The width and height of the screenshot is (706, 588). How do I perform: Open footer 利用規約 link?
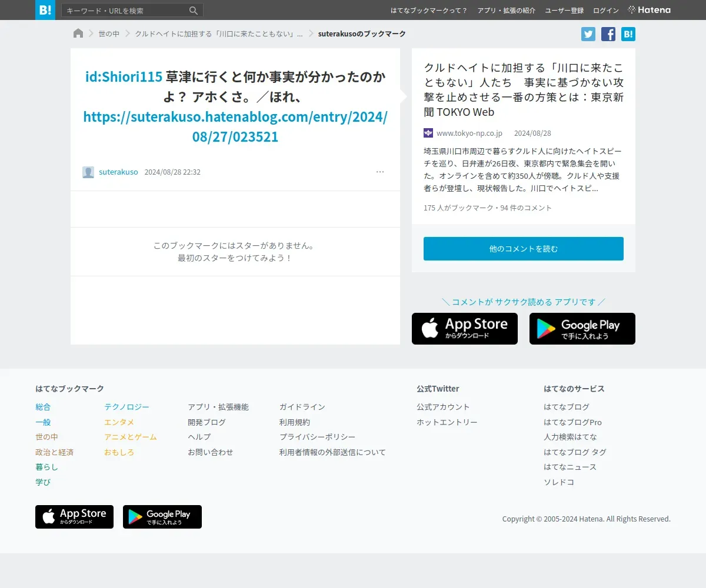(x=295, y=422)
